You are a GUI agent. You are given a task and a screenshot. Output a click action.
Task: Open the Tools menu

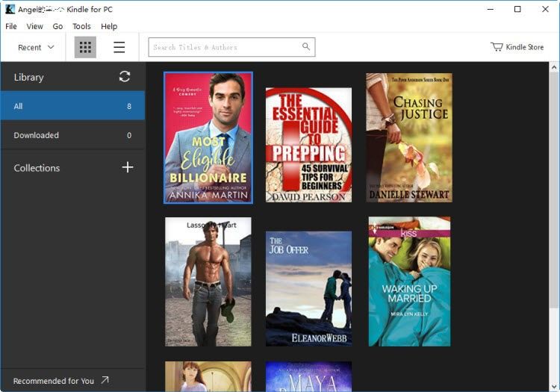[x=81, y=26]
